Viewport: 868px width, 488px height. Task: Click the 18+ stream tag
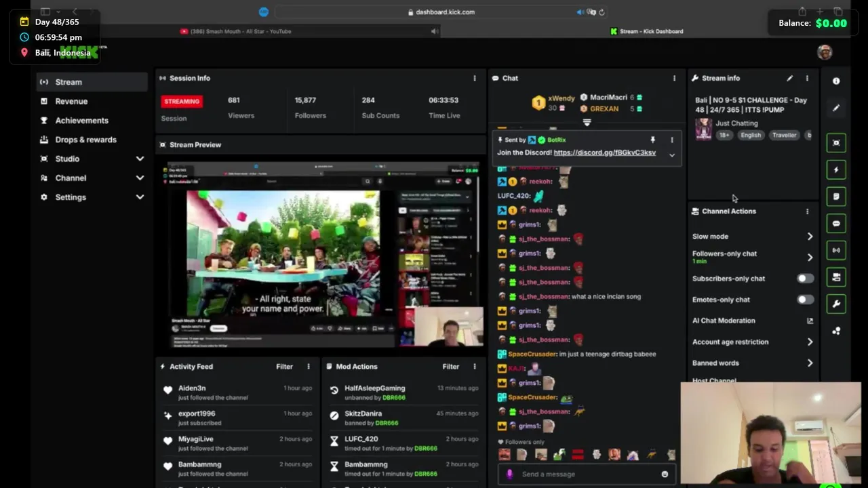[724, 135]
